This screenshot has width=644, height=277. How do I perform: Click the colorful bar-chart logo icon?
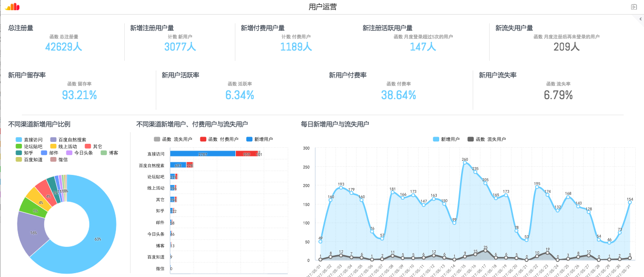click(13, 6)
